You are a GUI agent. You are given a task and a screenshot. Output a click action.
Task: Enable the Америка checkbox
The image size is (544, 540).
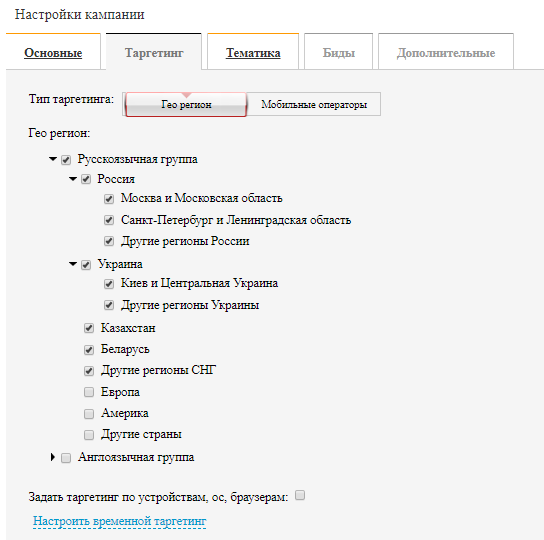(89, 414)
